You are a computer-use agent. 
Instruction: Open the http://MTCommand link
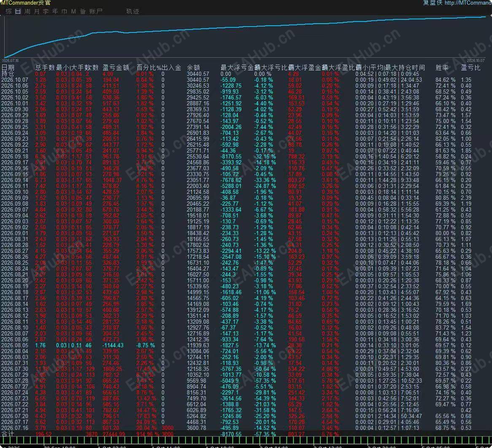point(468,3)
